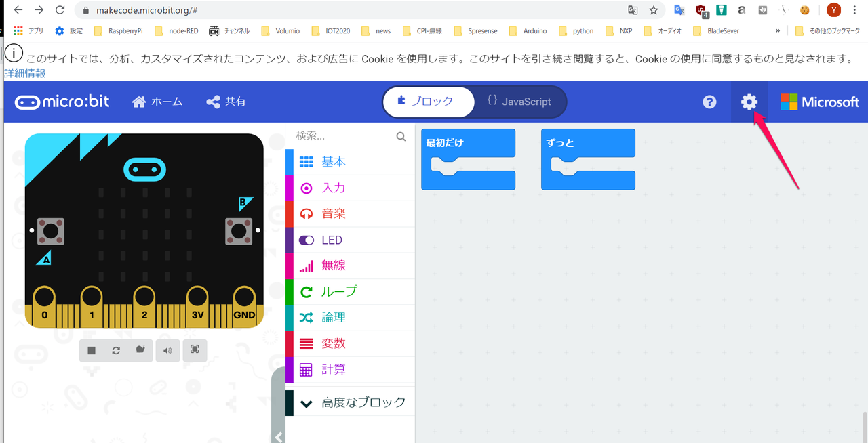Launch the simulator in fullscreen
The height and width of the screenshot is (443, 868).
pyautogui.click(x=195, y=350)
